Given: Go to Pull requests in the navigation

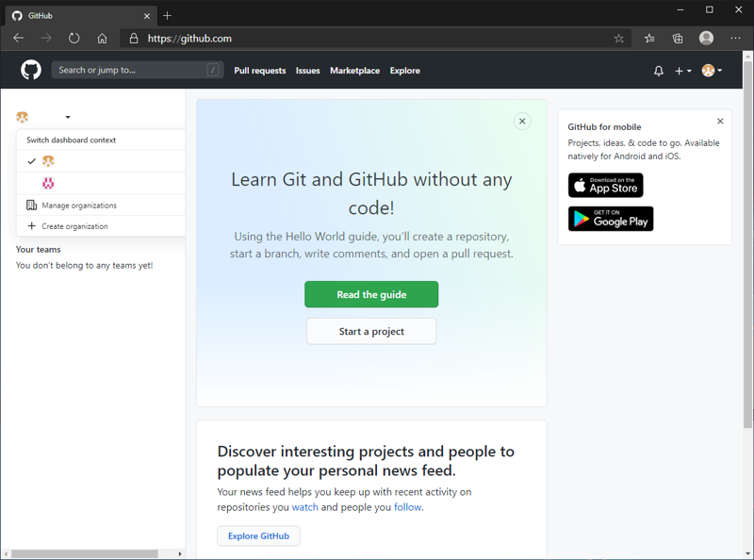Looking at the screenshot, I should tap(260, 70).
